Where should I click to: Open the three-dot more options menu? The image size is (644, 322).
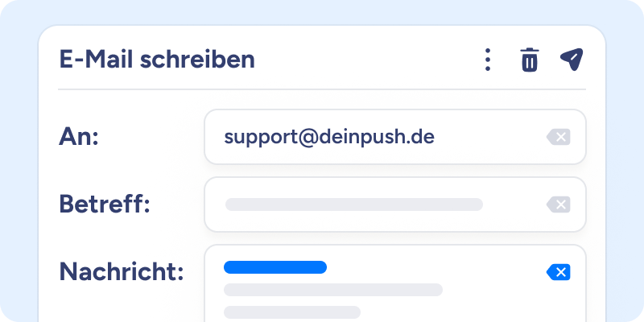tap(487, 60)
